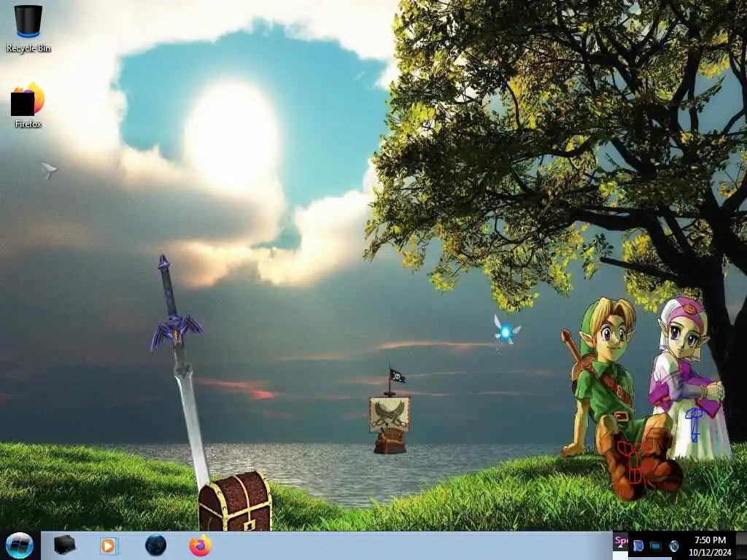Open the Windows Start orb
This screenshot has height=560, width=747.
click(x=20, y=545)
